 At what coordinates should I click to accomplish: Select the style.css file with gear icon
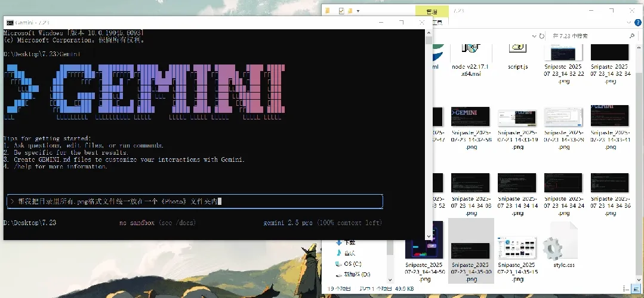click(564, 245)
